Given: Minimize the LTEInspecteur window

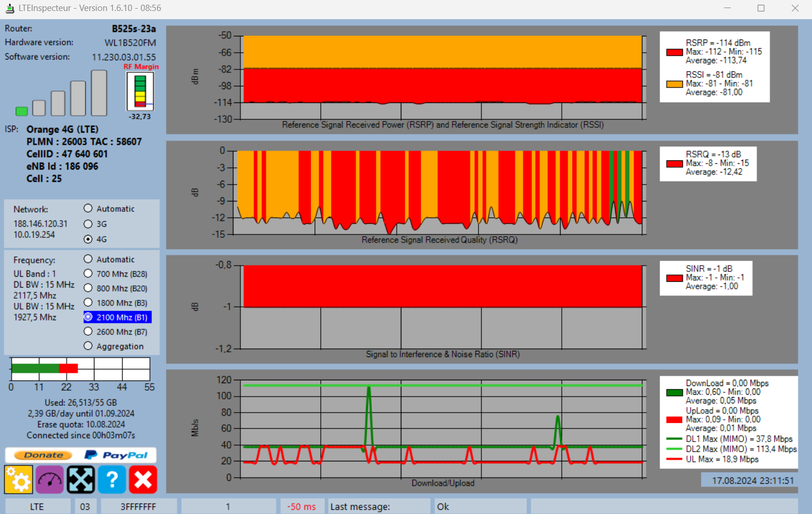Looking at the screenshot, I should click(x=727, y=8).
